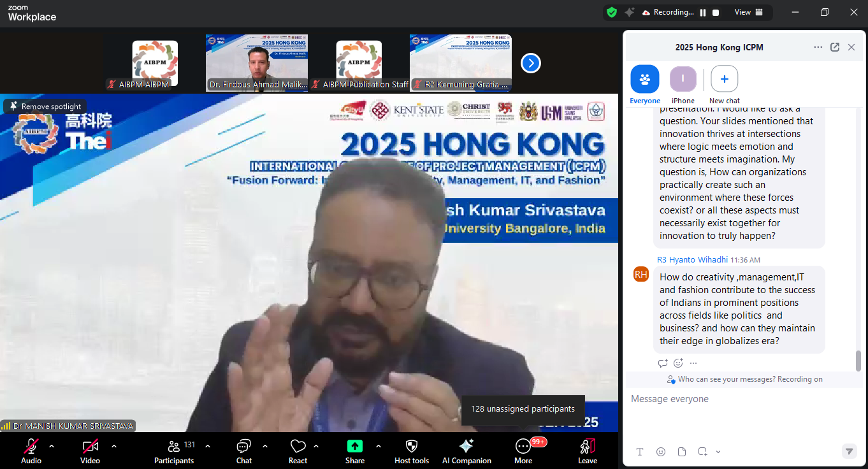Open the View layout dropdown
The image size is (868, 469).
(x=749, y=12)
